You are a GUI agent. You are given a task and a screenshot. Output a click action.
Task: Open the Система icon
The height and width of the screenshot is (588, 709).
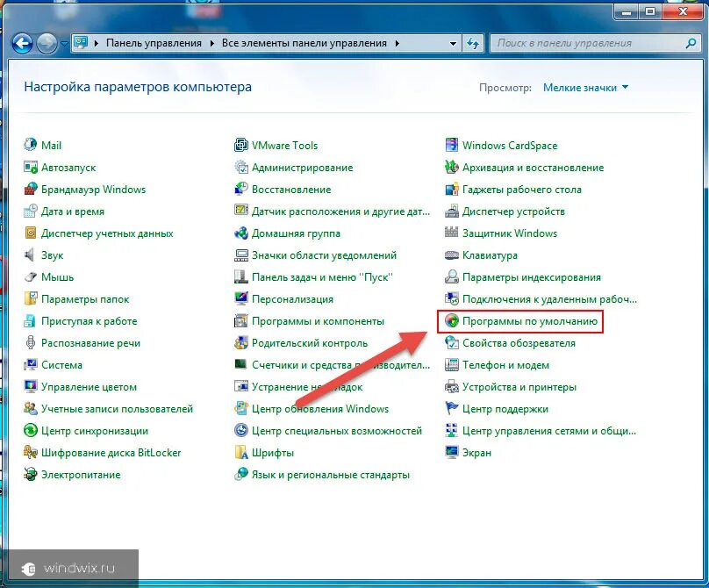click(31, 364)
